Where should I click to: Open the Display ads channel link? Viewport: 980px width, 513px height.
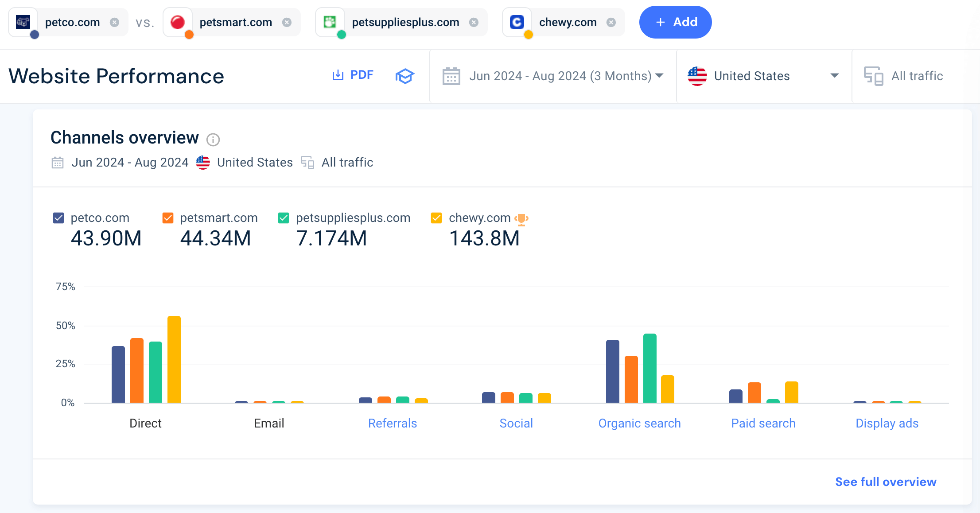click(887, 424)
